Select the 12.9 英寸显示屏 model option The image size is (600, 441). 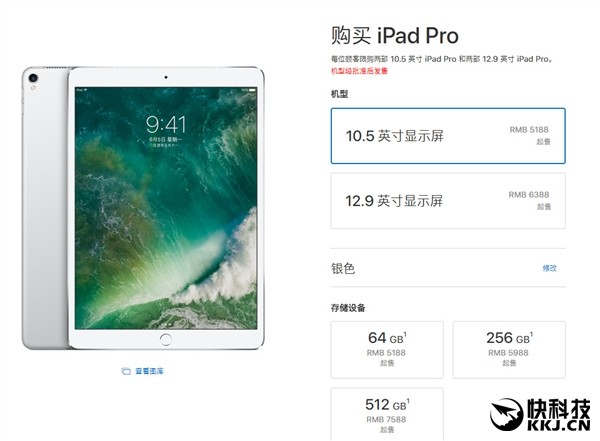click(x=448, y=201)
